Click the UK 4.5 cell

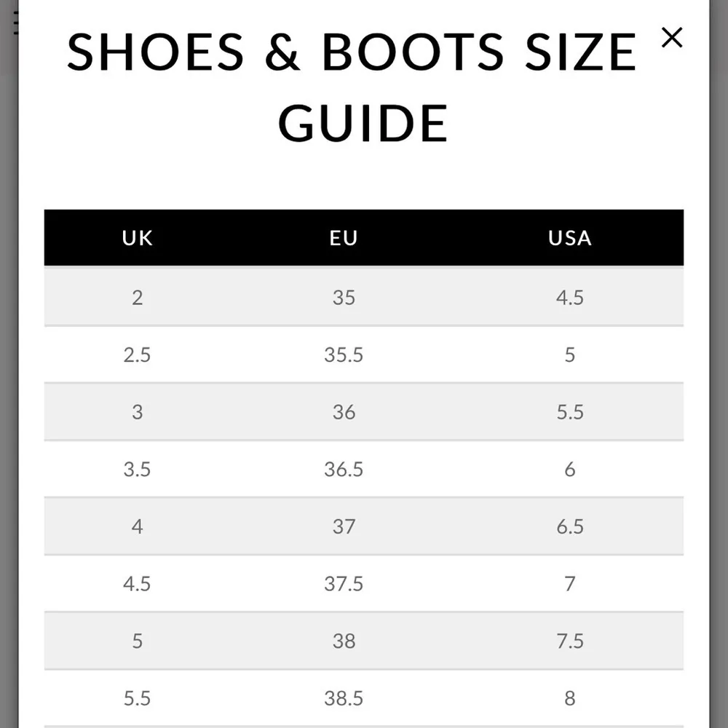click(137, 584)
